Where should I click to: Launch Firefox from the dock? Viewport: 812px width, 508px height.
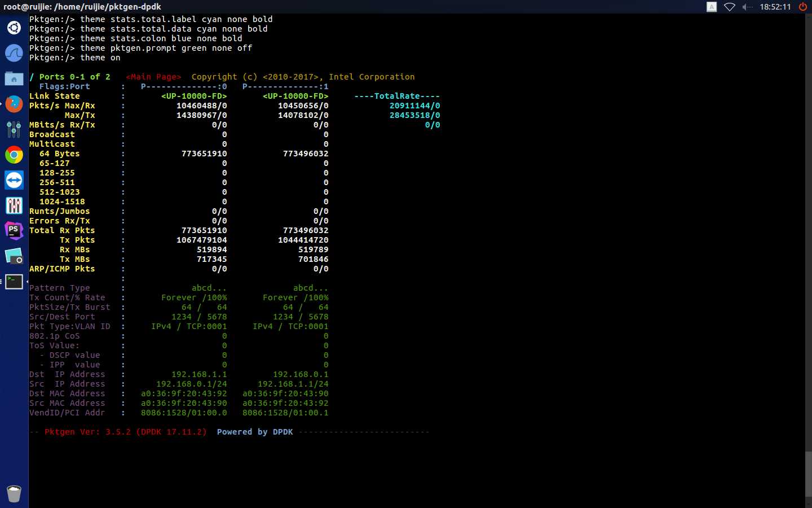14,104
